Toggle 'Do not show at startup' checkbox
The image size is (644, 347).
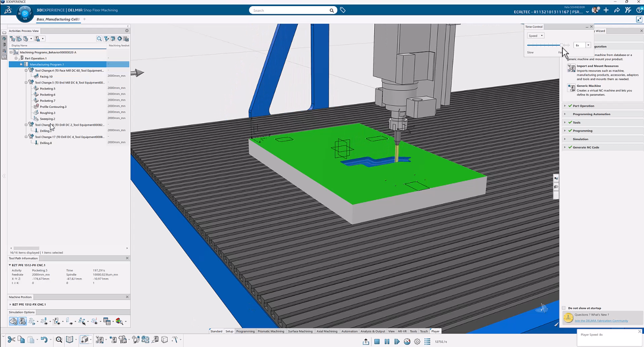[564, 308]
